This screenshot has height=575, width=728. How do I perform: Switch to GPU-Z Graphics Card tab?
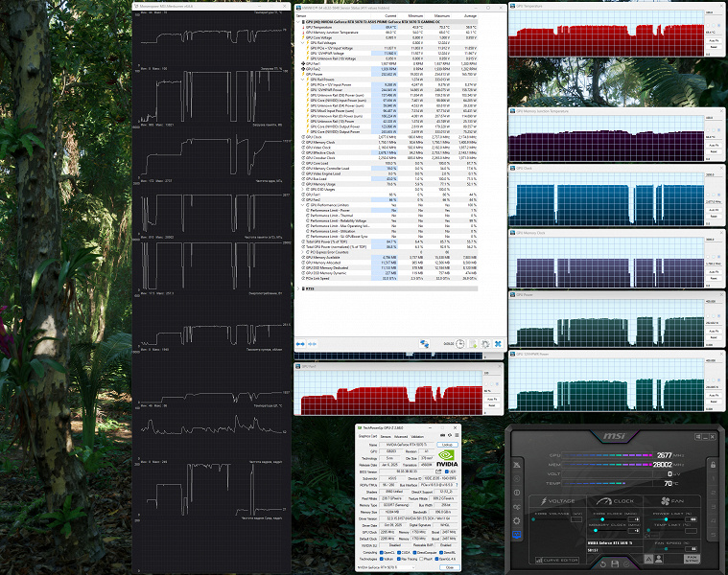(367, 436)
